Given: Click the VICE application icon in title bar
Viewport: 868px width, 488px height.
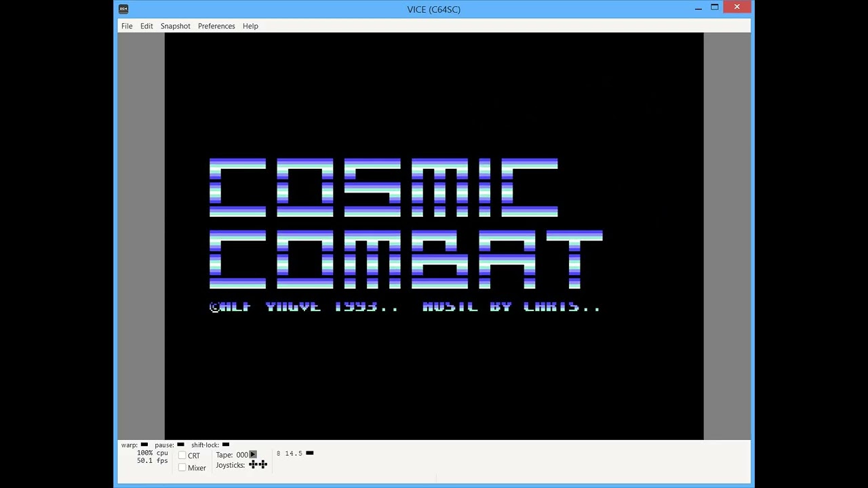Looking at the screenshot, I should point(123,9).
